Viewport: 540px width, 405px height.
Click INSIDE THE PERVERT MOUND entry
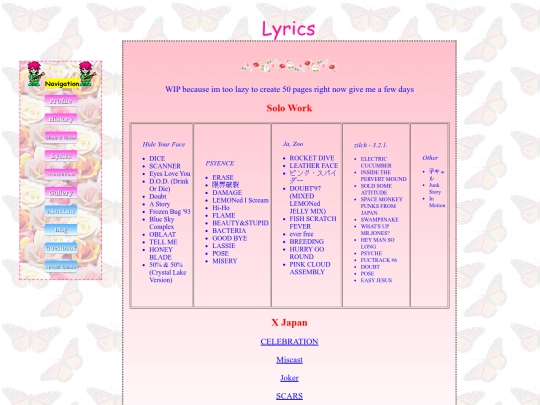click(383, 176)
